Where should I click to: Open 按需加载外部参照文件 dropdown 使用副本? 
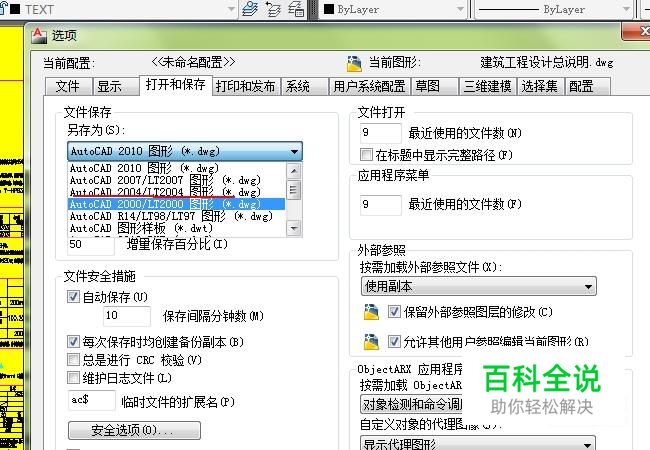tap(479, 286)
